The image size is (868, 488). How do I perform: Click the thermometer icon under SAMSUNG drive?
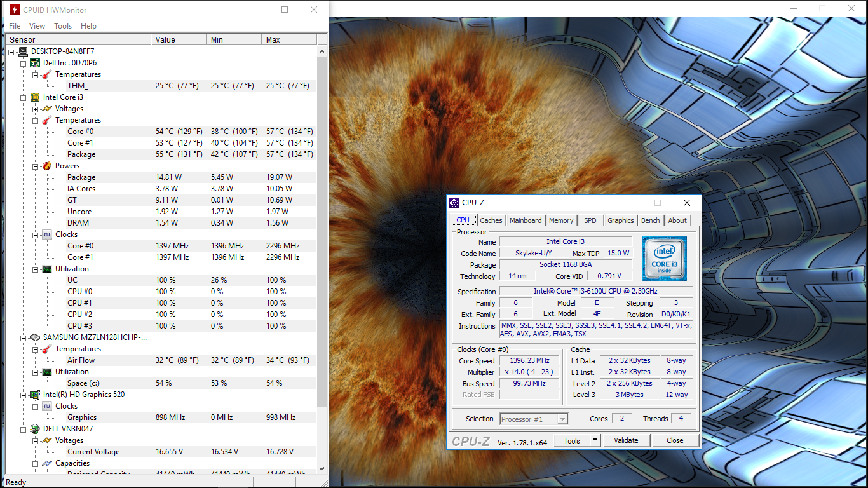(47, 349)
